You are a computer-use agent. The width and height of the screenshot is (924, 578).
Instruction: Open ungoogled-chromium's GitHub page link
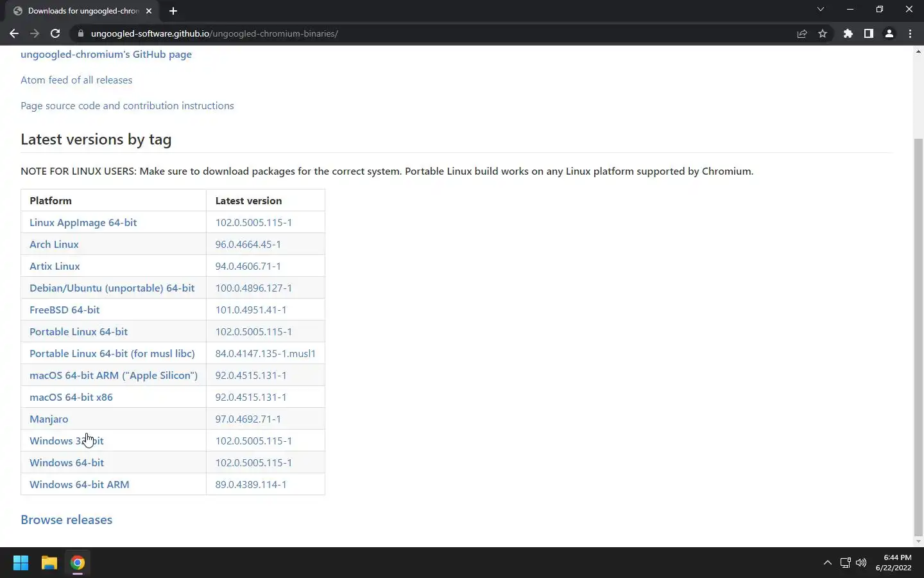106,55
